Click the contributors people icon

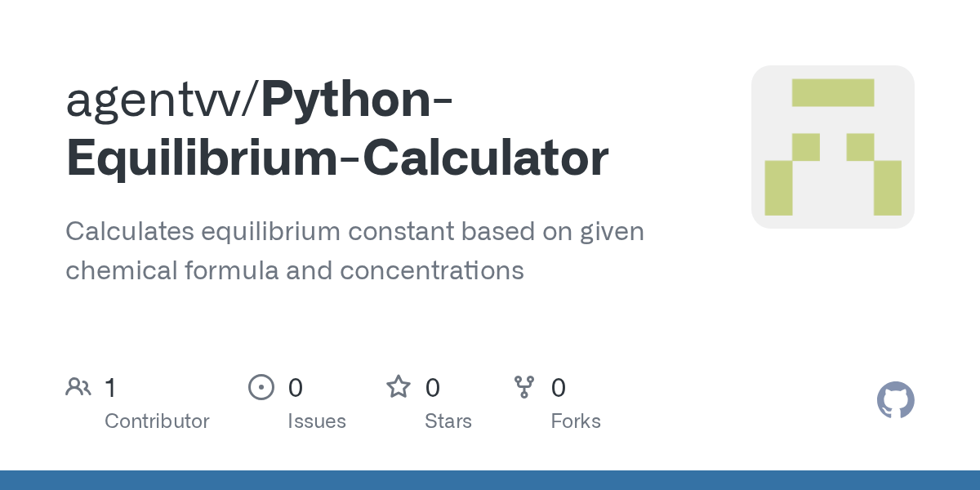click(x=78, y=387)
